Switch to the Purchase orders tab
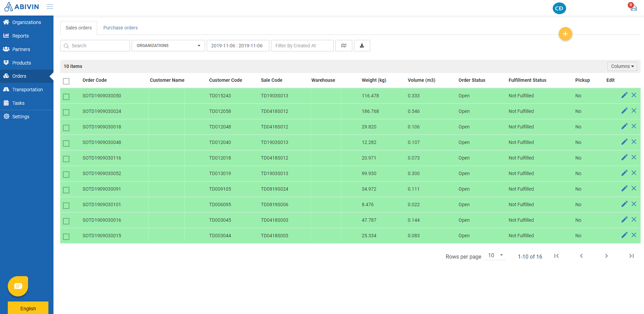 120,28
